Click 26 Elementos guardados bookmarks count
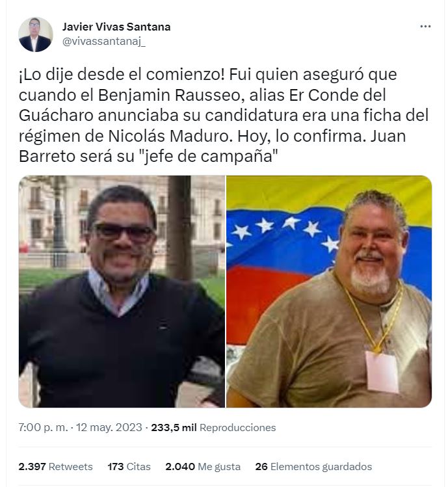Image resolution: width=448 pixels, height=487 pixels. 313,466
